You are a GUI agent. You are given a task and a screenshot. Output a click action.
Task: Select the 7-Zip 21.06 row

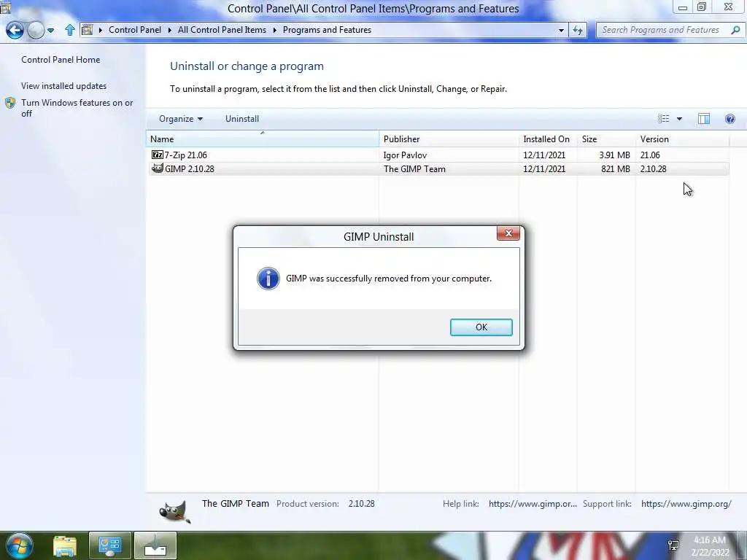(438, 155)
